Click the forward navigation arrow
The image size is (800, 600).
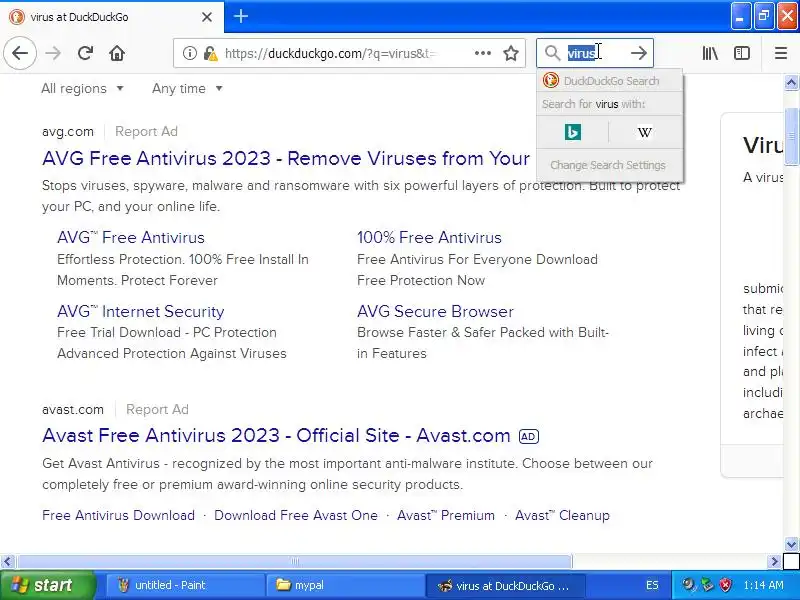pos(53,53)
